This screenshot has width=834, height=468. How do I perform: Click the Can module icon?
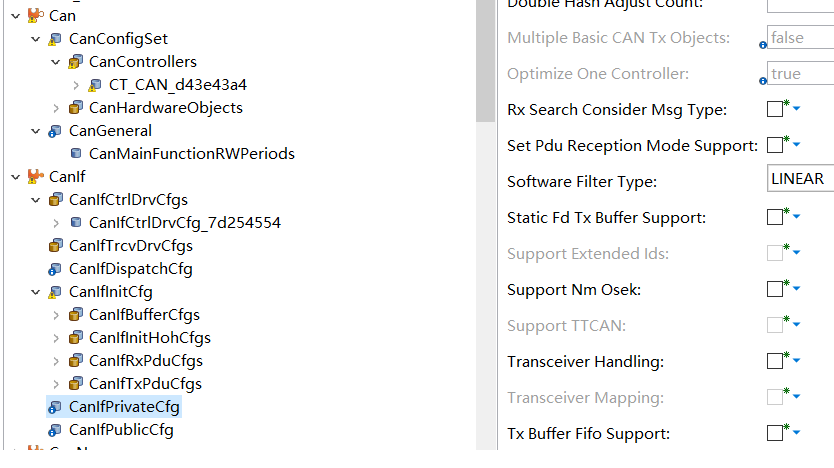35,16
